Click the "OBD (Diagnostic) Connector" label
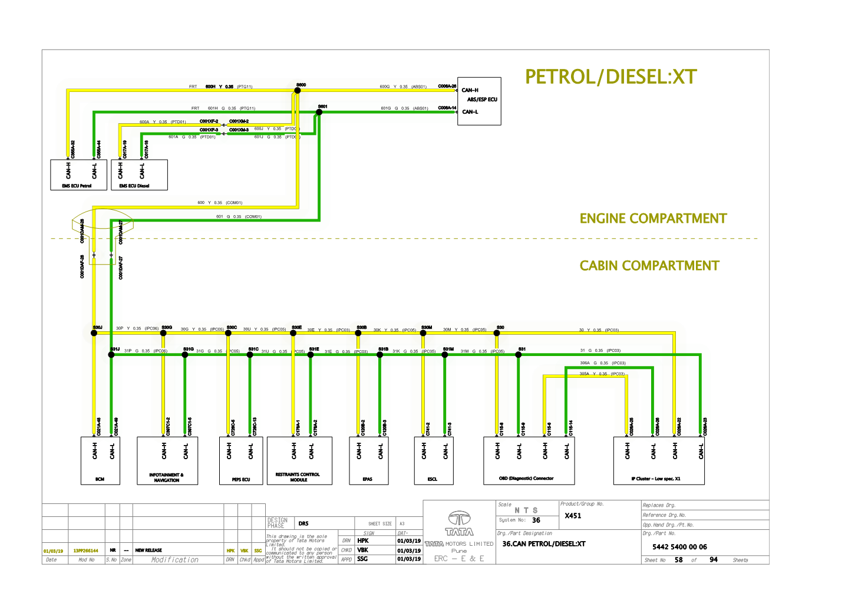Screen dimensions: 868x613 526,479
